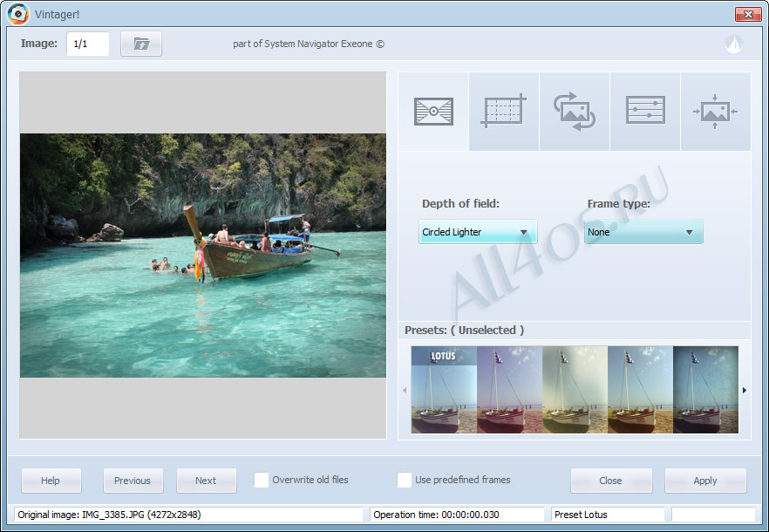This screenshot has width=769, height=532.
Task: Apply the current effect
Action: point(705,481)
